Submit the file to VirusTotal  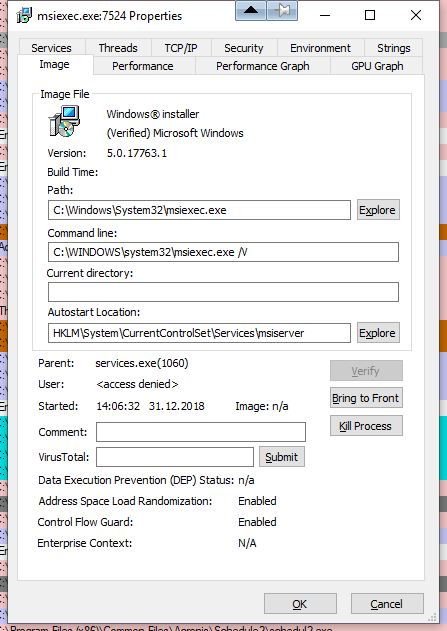[x=282, y=457]
